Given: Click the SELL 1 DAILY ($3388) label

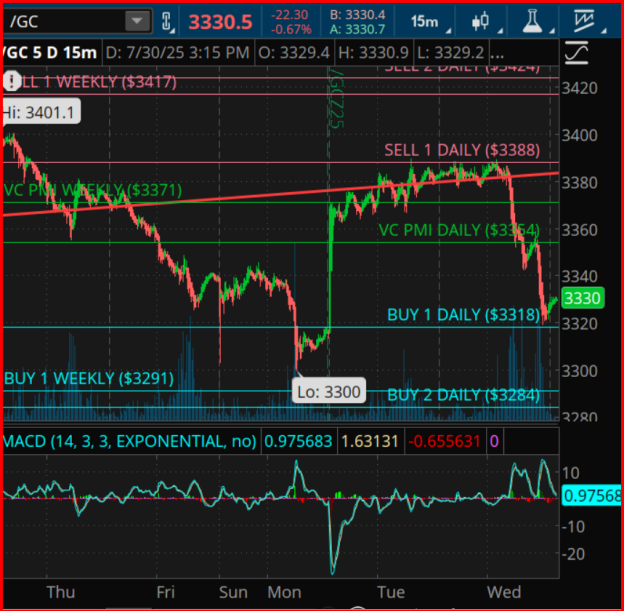Looking at the screenshot, I should coord(462,150).
